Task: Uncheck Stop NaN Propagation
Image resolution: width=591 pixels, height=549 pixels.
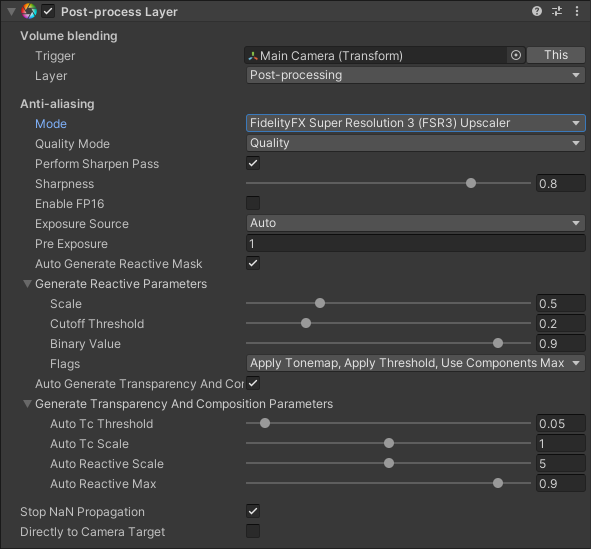Action: pyautogui.click(x=253, y=511)
